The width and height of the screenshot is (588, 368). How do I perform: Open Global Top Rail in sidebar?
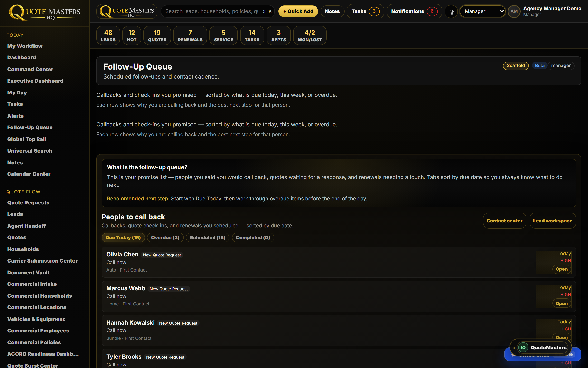tap(27, 139)
